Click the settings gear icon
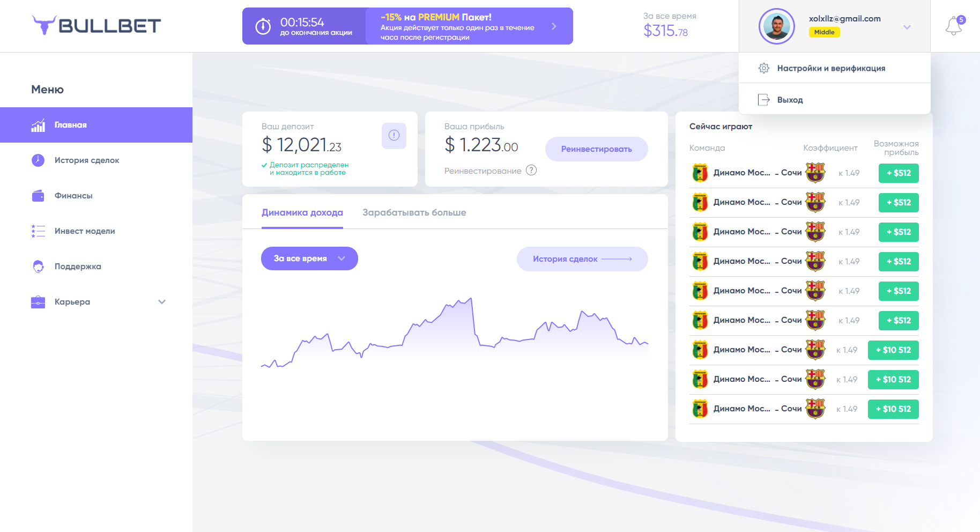The image size is (980, 532). (x=764, y=68)
